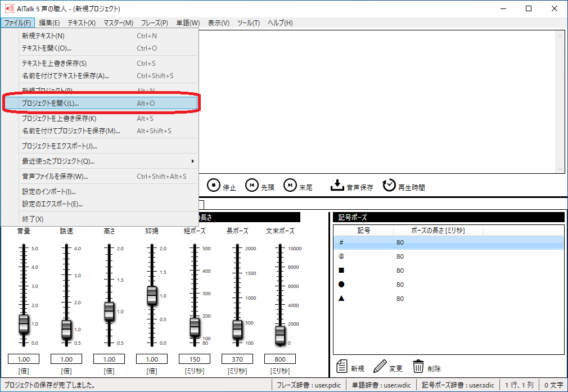Image resolution: width=568 pixels, height=392 pixels.
Task: Click the 抑揚 intonation slider handle
Action: pos(152,295)
